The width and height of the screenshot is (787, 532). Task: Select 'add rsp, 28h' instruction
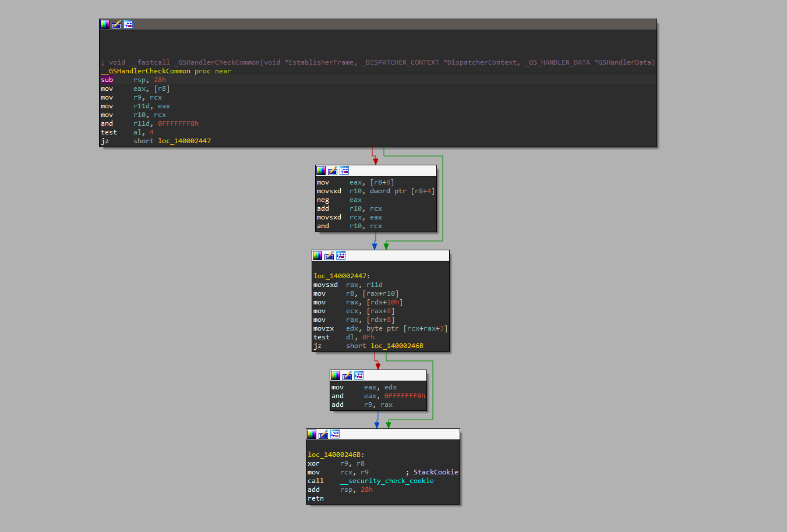[340, 490]
